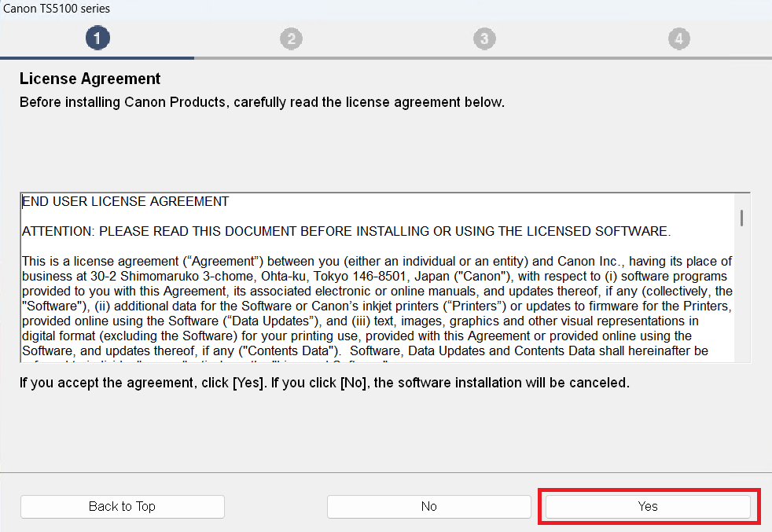Image resolution: width=772 pixels, height=532 pixels.
Task: Click the License Agreement heading
Action: click(x=88, y=79)
